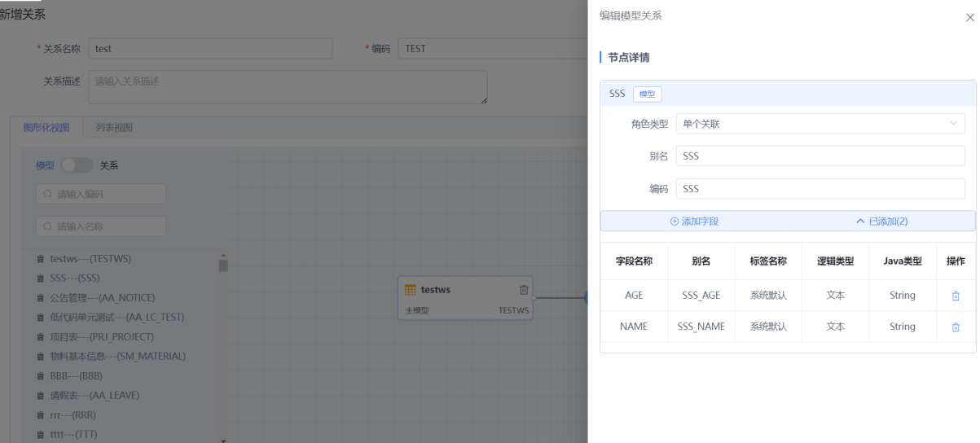Click the AGE field name cell
This screenshot has width=980, height=443.
634,296
